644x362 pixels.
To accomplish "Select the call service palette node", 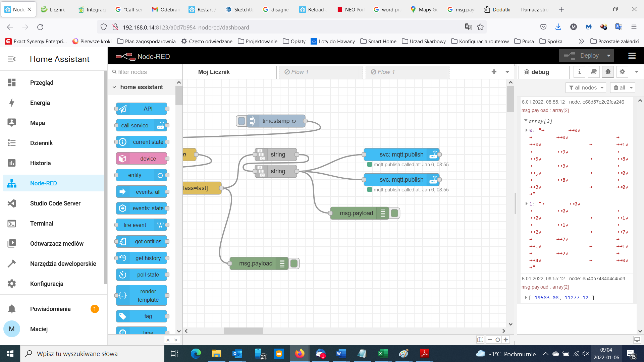I will coord(142,125).
